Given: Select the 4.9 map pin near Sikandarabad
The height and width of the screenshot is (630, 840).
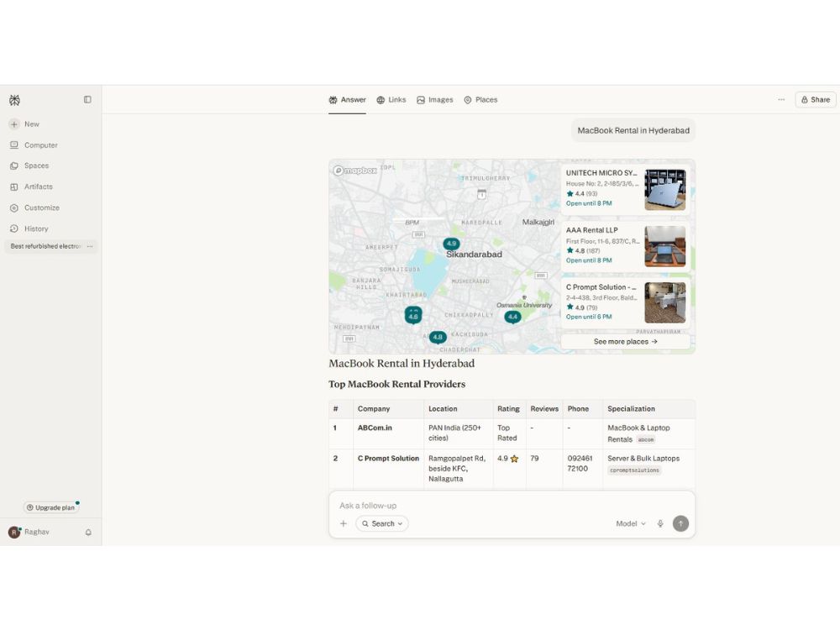Looking at the screenshot, I should click(452, 244).
